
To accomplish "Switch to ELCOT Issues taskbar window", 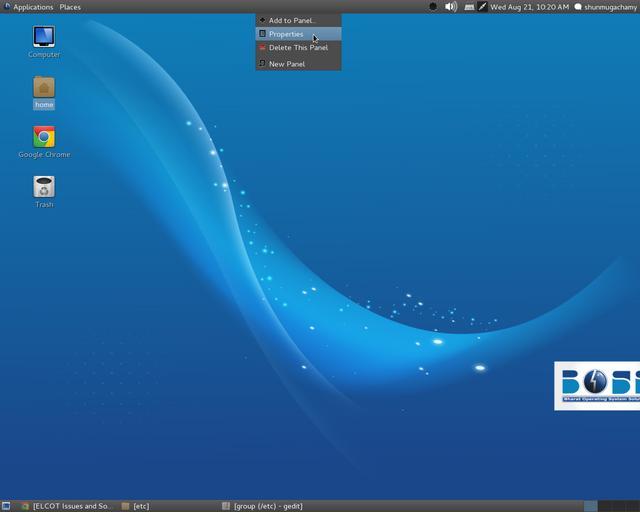I will [x=66, y=506].
